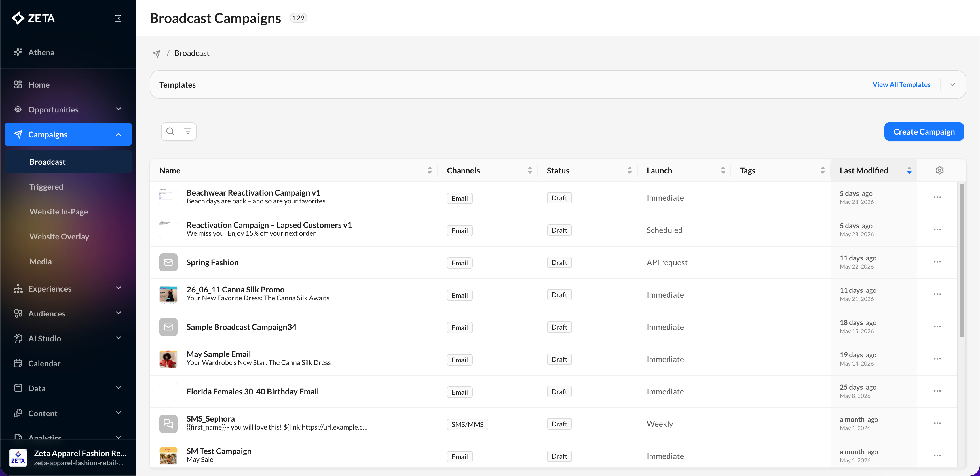This screenshot has width=980, height=476.
Task: Open actions menu for Spring Fashion row
Action: pyautogui.click(x=937, y=262)
